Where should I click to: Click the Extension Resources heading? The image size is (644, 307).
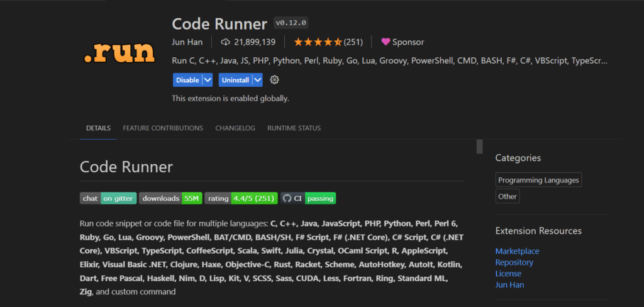click(538, 231)
